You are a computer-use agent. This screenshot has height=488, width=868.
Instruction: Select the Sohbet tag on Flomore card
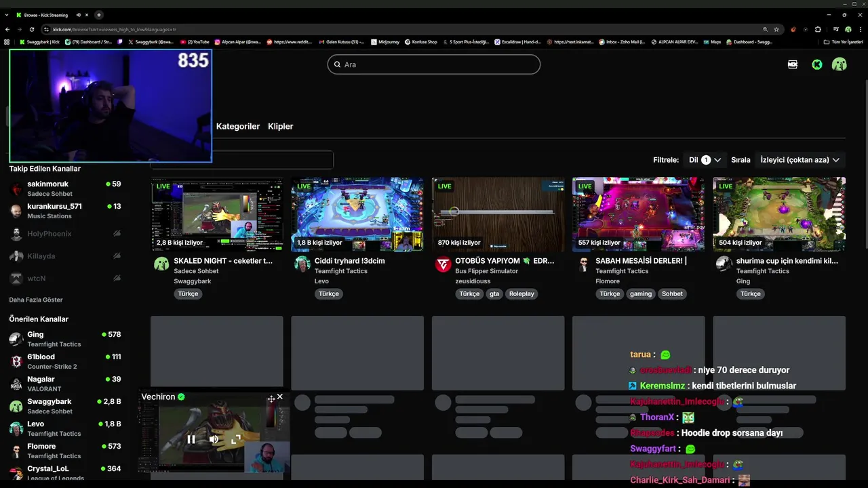click(673, 294)
